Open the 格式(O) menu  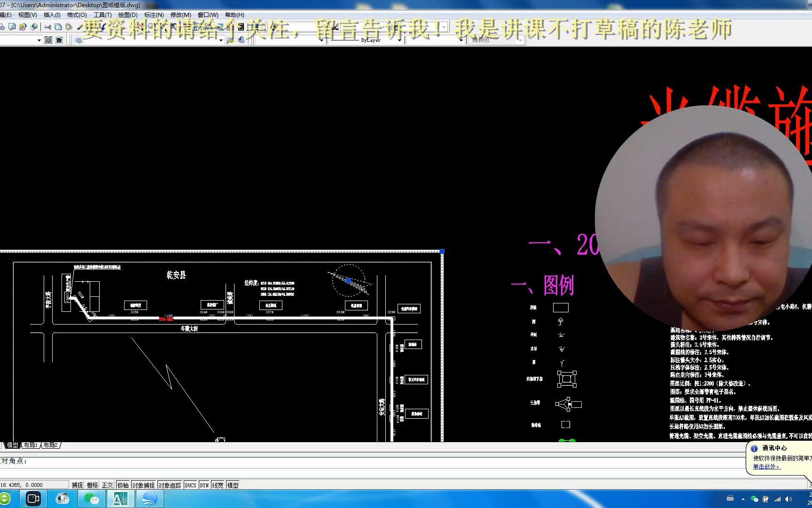77,15
